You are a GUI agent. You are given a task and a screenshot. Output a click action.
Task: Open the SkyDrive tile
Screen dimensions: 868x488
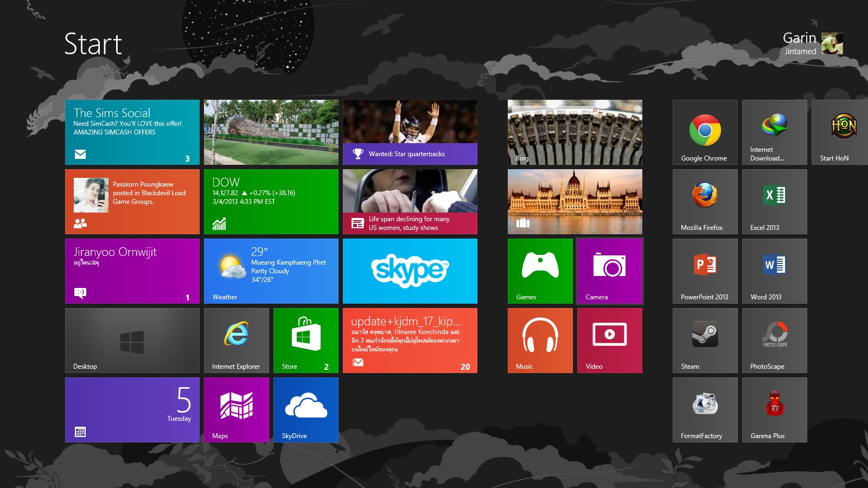tap(306, 410)
